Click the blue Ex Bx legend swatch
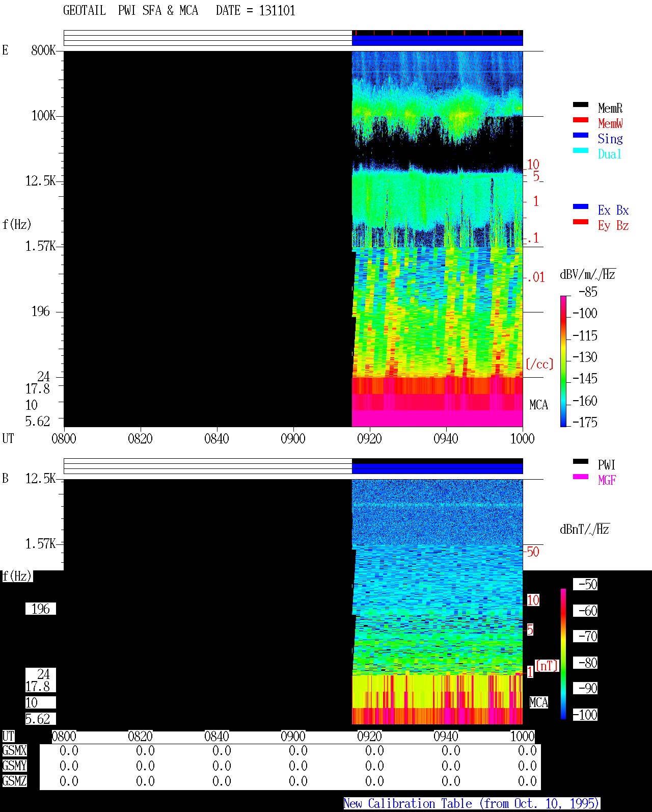The image size is (652, 812). click(581, 207)
